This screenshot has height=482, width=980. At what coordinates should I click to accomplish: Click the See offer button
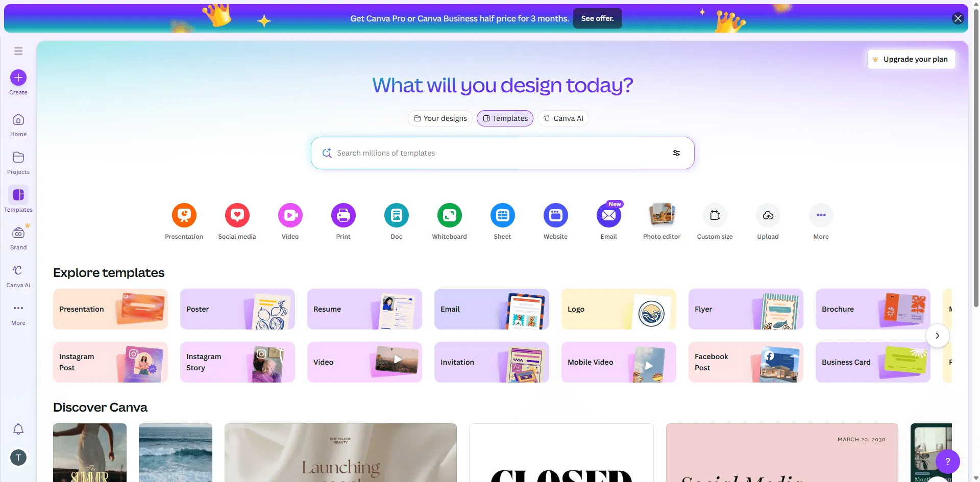pyautogui.click(x=598, y=18)
